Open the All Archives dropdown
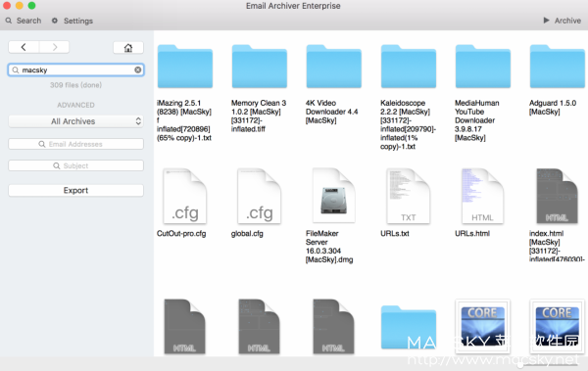Image resolution: width=588 pixels, height=371 pixels. (76, 121)
